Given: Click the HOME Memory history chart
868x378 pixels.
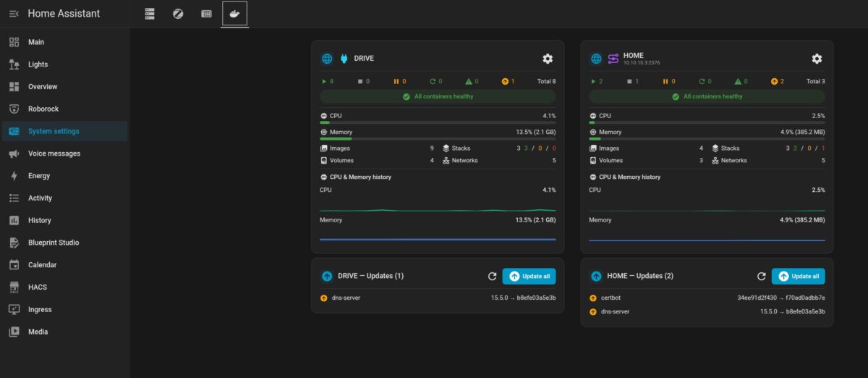Looking at the screenshot, I should [x=707, y=235].
